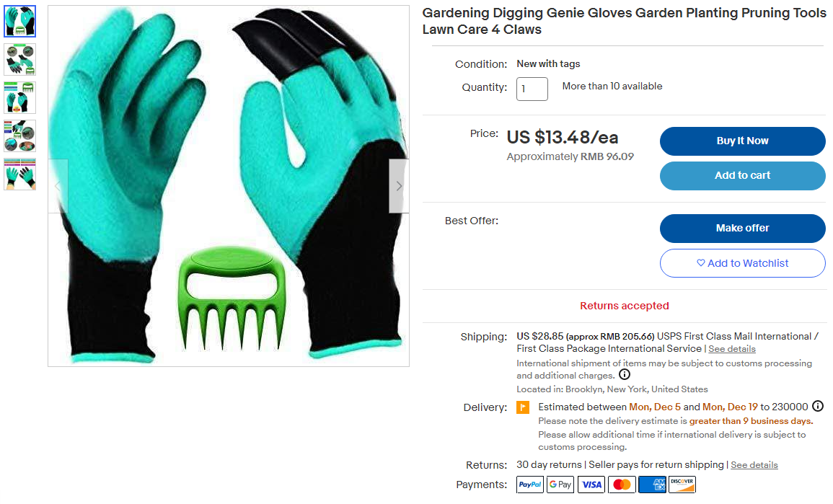Viewport: 833px width, 504px height.
Task: Click the Add to cart button
Action: click(x=742, y=176)
